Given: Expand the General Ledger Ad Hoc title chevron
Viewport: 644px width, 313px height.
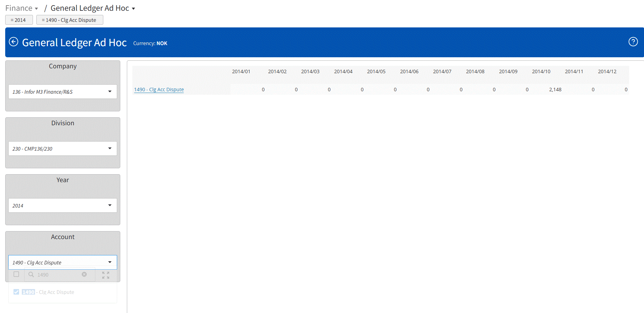Looking at the screenshot, I should click(134, 8).
